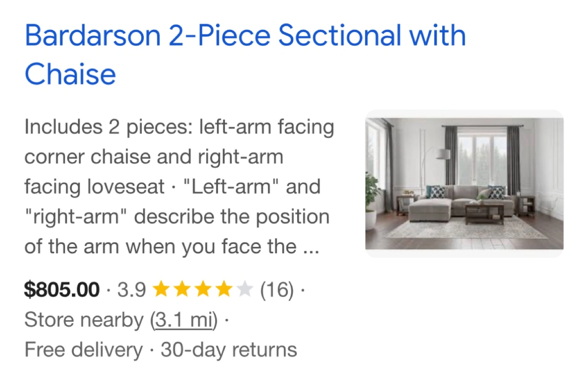Click the (16) review count
Image resolution: width=588 pixels, height=378 pixels.
[x=277, y=290]
